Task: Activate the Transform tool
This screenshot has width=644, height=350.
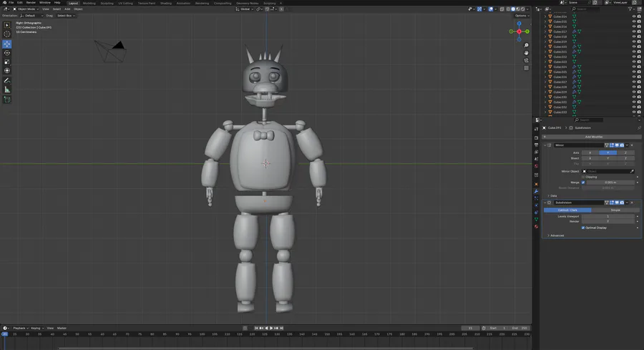Action: 7,71
